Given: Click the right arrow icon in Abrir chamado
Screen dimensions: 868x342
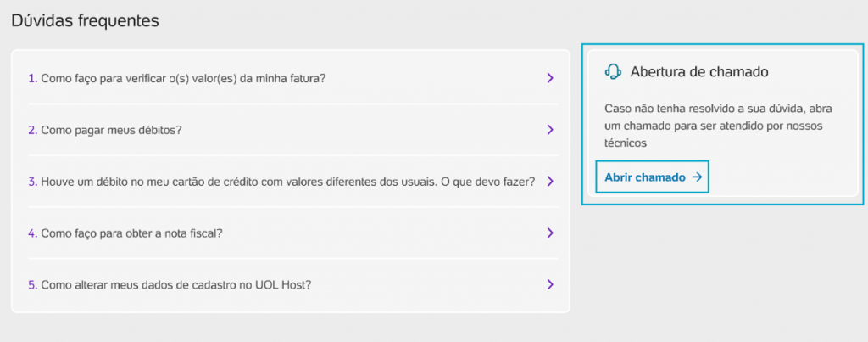Looking at the screenshot, I should (698, 177).
